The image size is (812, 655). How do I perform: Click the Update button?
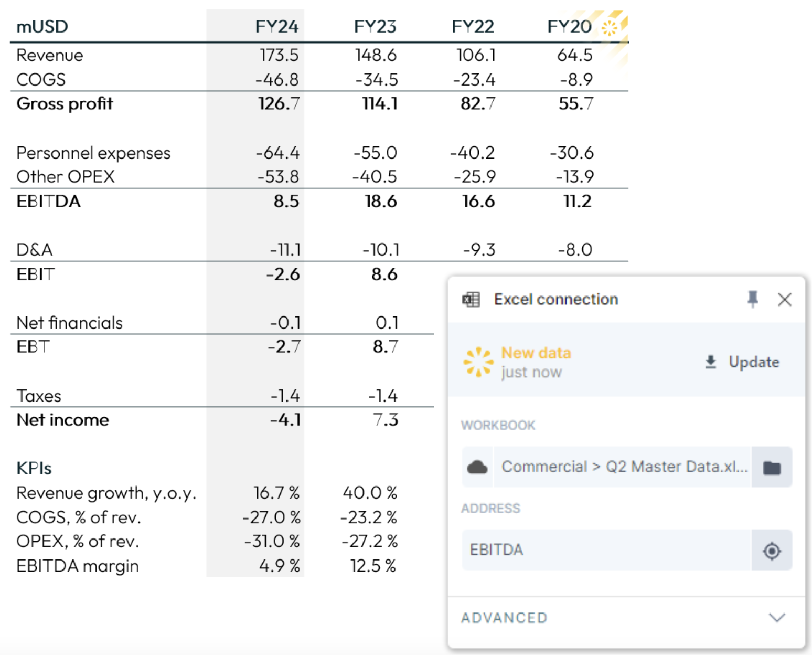(742, 362)
